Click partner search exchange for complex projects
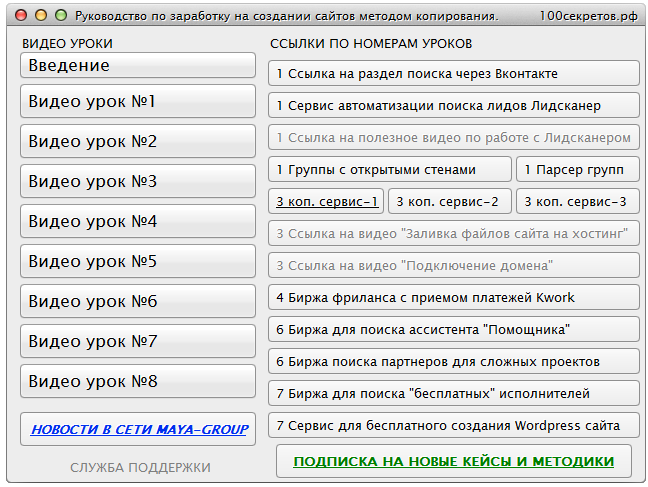Image resolution: width=648 pixels, height=487 pixels. point(453,361)
